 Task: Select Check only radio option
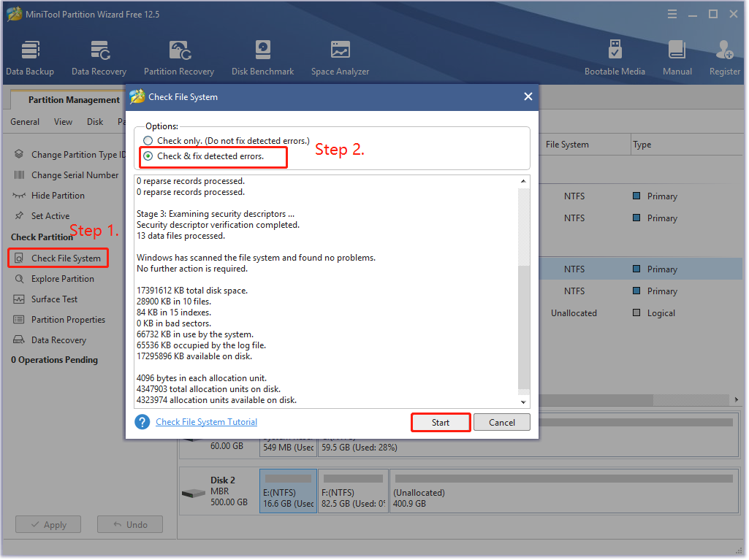pyautogui.click(x=148, y=140)
